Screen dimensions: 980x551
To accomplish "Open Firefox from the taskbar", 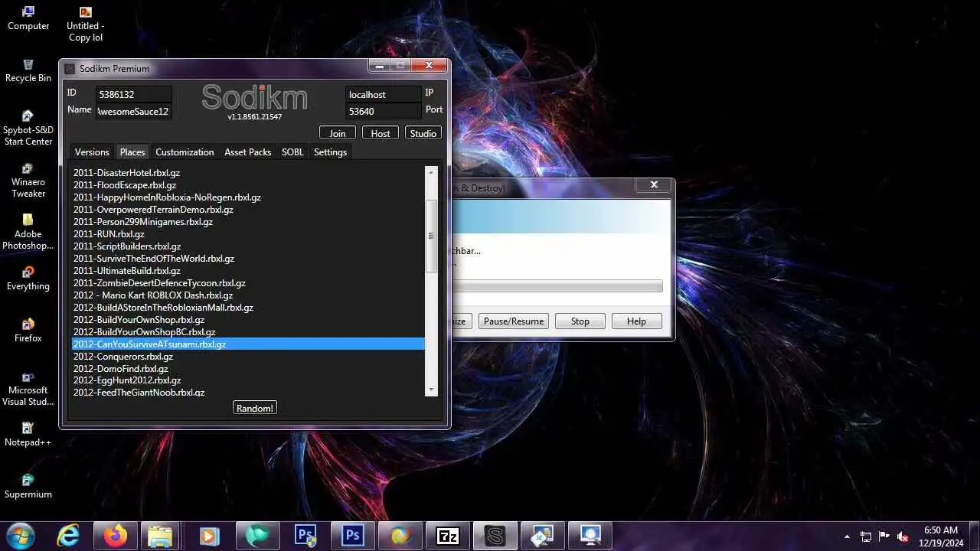I will pyautogui.click(x=116, y=536).
